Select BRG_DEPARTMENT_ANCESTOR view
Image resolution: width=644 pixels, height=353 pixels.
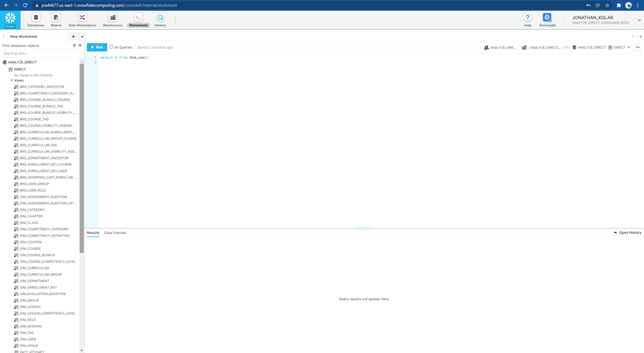pos(44,158)
